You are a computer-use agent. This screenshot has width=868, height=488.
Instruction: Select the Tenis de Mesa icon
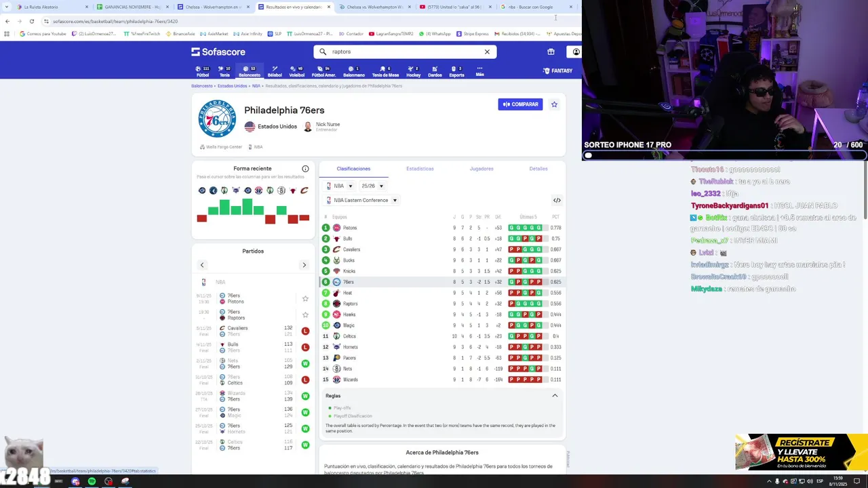(x=385, y=71)
